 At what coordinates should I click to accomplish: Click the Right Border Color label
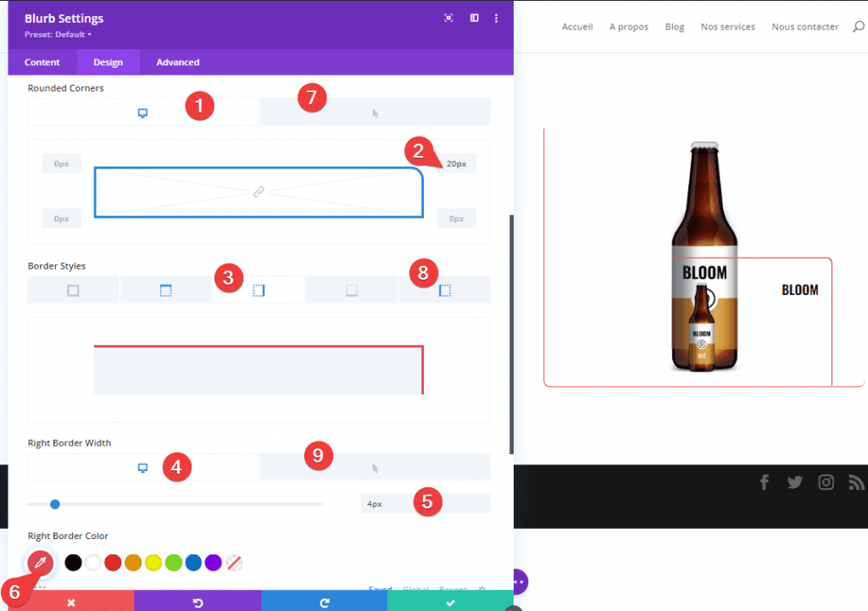[x=68, y=536]
